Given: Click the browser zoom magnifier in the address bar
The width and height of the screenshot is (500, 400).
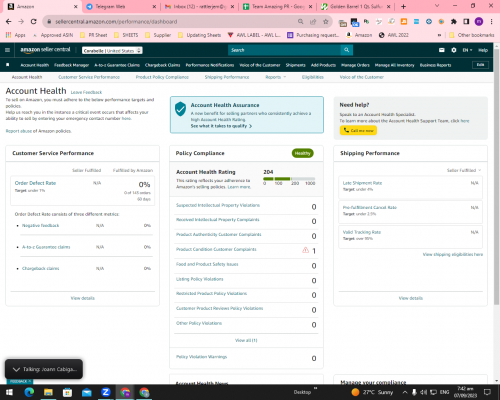Looking at the screenshot, I should pos(301,22).
